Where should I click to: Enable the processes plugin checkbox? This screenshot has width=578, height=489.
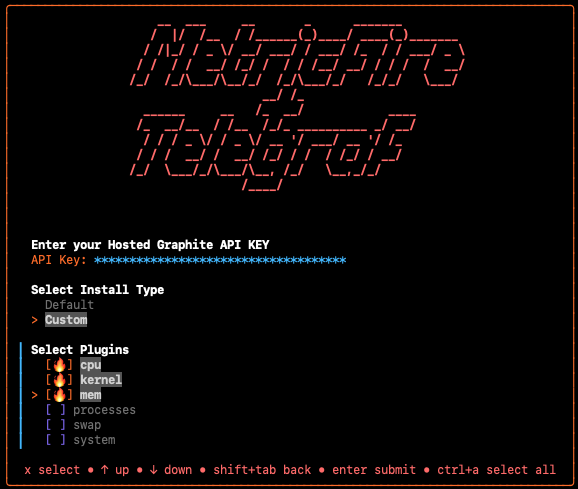[x=56, y=410]
